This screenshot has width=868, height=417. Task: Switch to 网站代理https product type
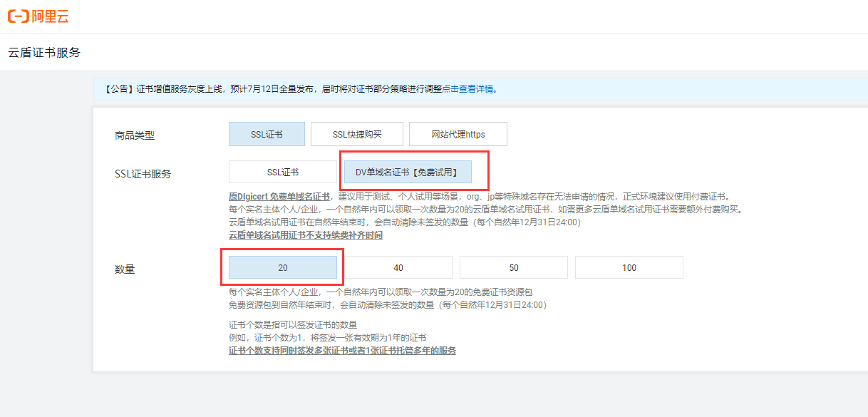458,133
